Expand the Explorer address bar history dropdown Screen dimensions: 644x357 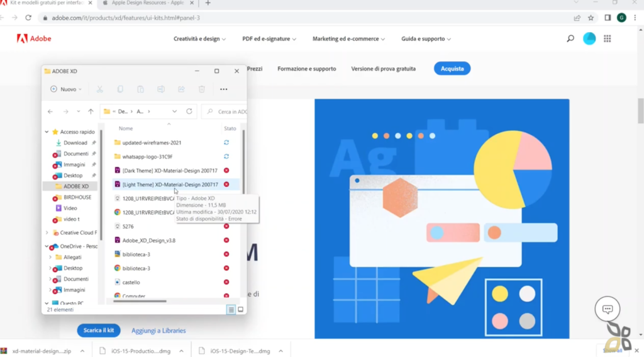[175, 111]
